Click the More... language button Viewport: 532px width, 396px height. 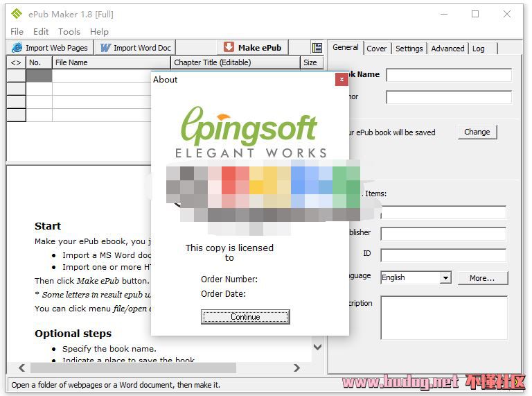(x=482, y=278)
